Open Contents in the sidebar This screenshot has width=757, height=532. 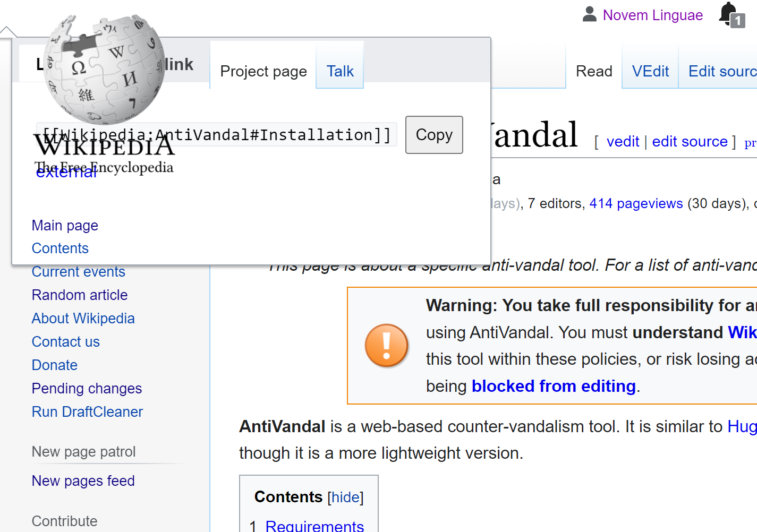(x=60, y=248)
